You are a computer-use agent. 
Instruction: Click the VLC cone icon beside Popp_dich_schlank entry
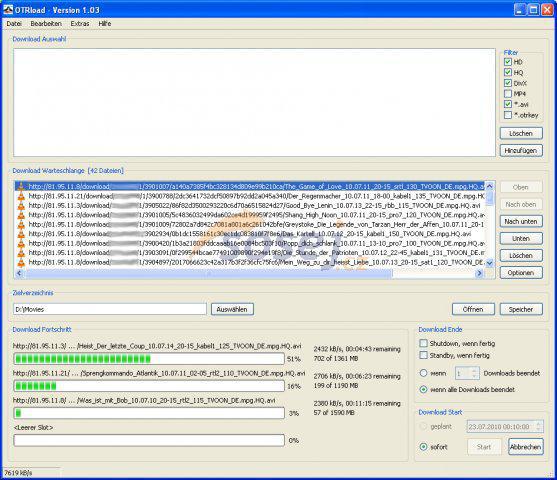(21, 243)
